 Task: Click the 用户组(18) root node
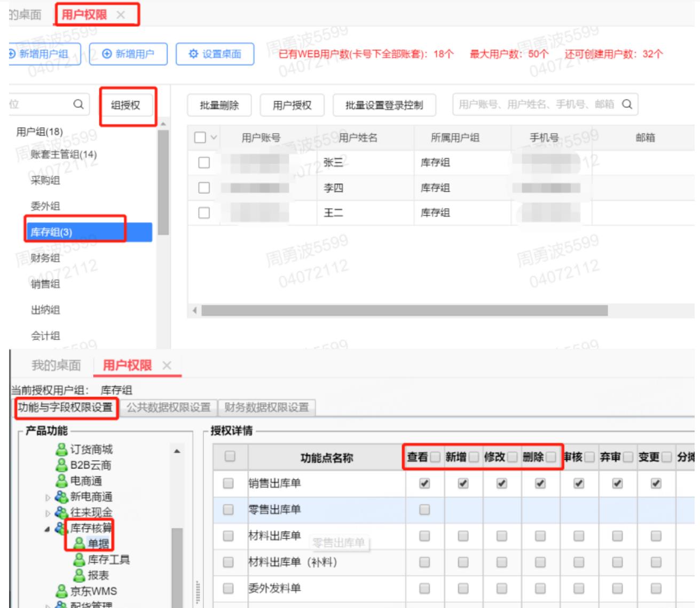coord(40,131)
